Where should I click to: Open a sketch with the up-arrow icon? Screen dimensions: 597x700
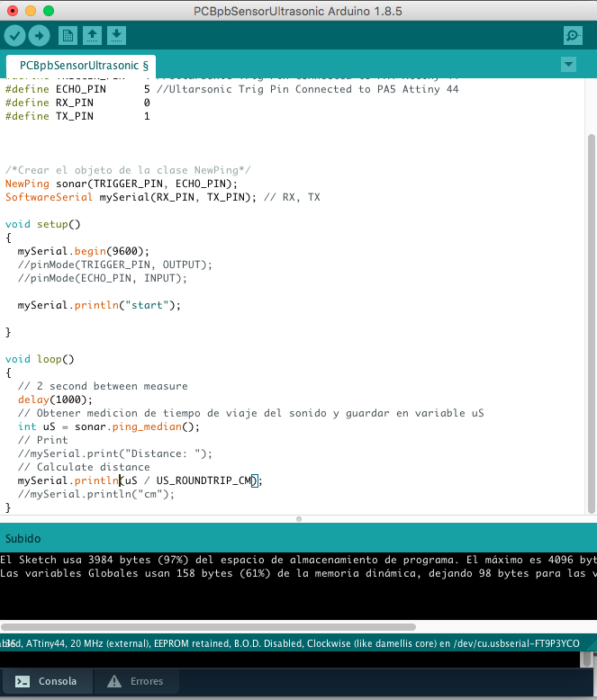pyautogui.click(x=92, y=36)
